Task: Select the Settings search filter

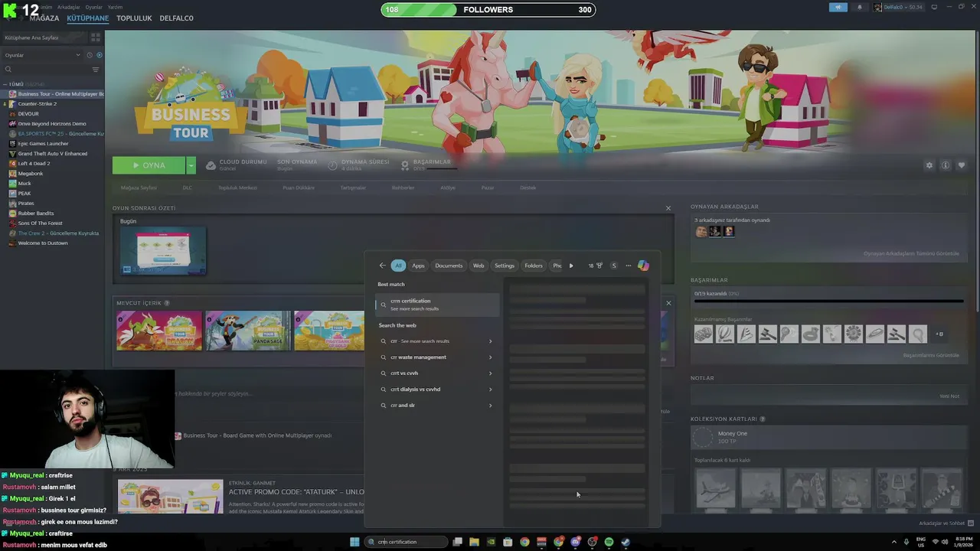Action: point(505,266)
